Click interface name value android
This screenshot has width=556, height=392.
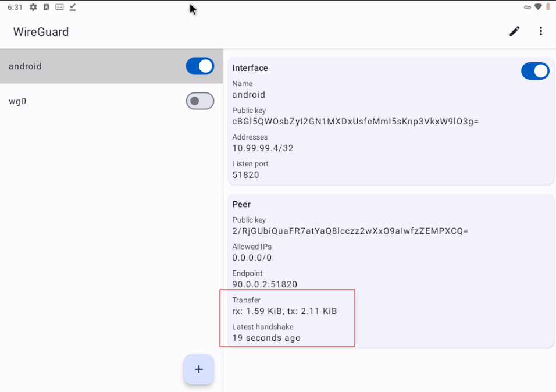click(248, 95)
